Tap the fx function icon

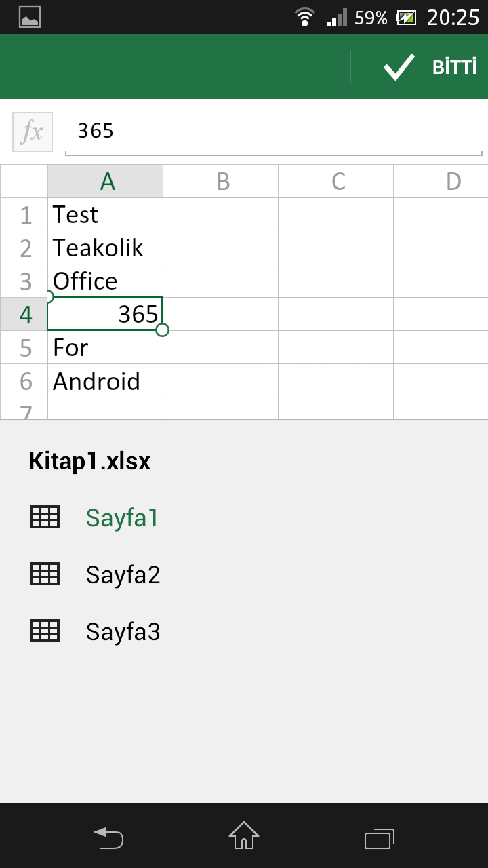33,132
